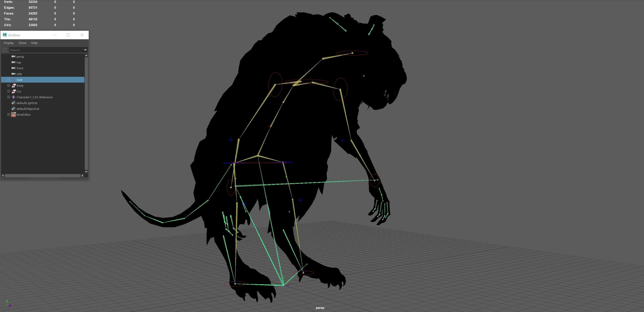Select the Body item label
Image resolution: width=644 pixels, height=312 pixels.
(20, 85)
